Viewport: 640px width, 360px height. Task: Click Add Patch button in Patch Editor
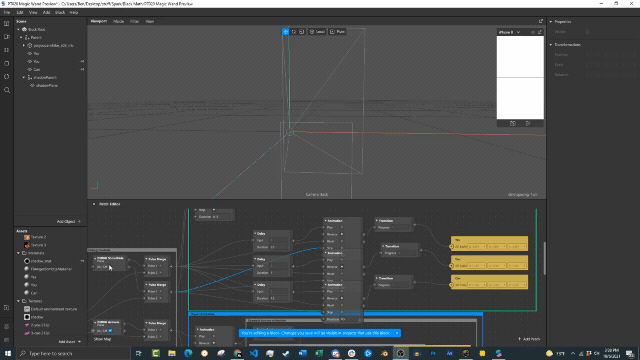(529, 339)
